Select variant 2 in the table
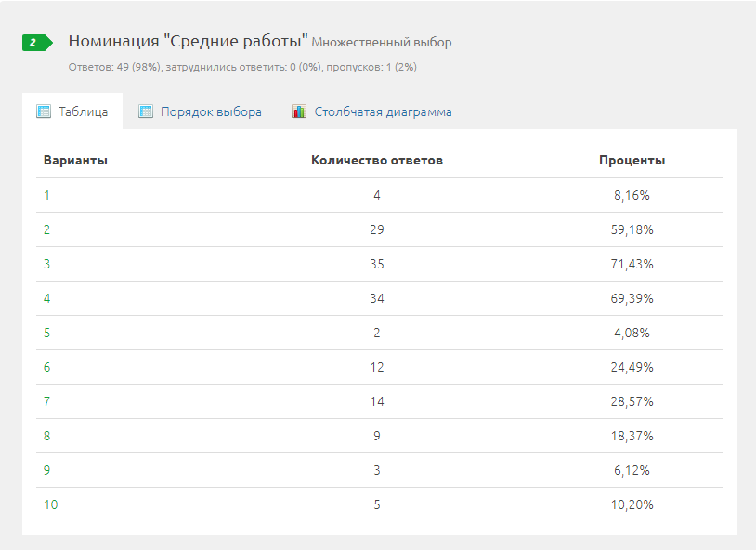Screen dimensions: 756x550 point(47,229)
